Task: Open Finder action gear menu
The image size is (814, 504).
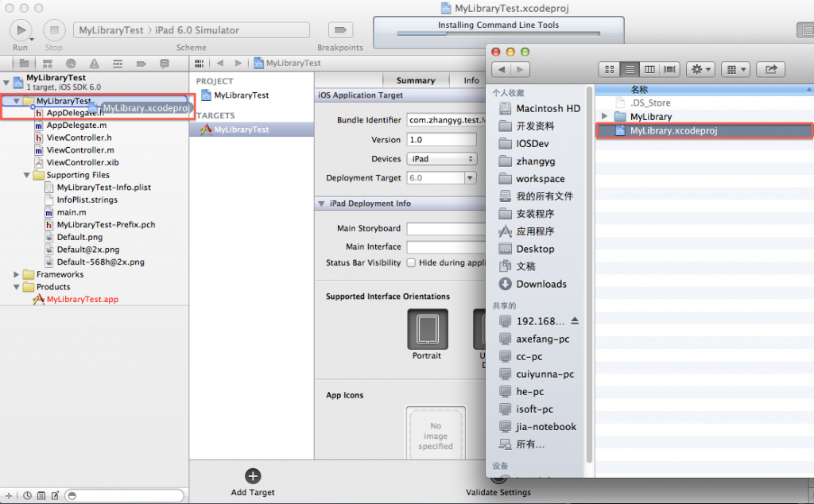Action: tap(701, 69)
